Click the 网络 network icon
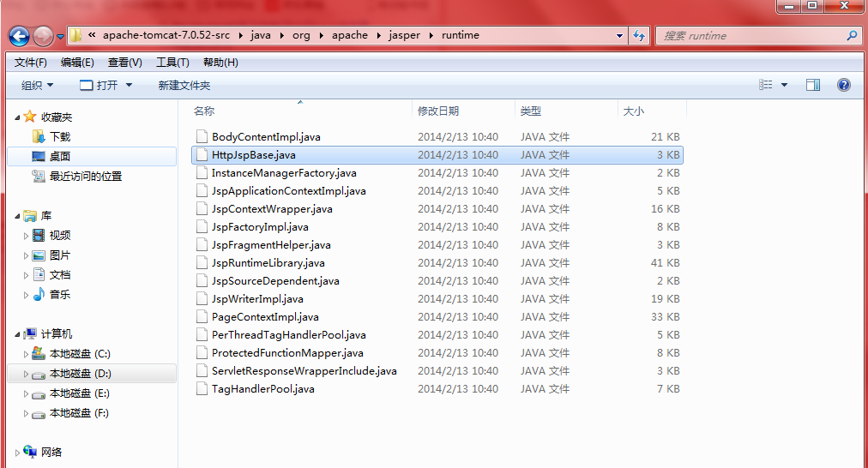The width and height of the screenshot is (868, 468). (30, 452)
